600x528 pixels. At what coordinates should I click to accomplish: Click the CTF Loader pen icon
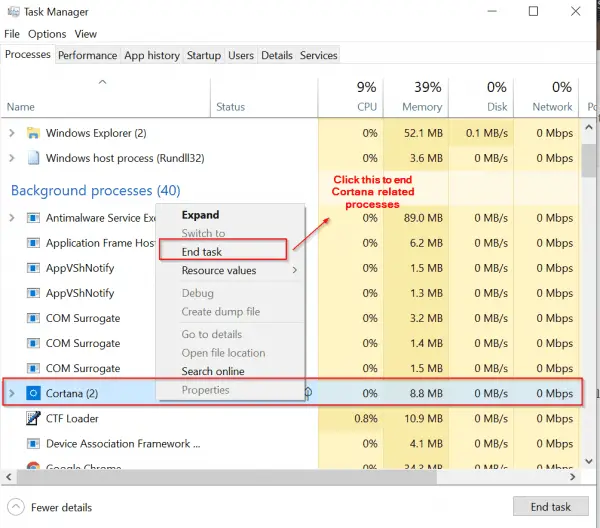[33, 418]
